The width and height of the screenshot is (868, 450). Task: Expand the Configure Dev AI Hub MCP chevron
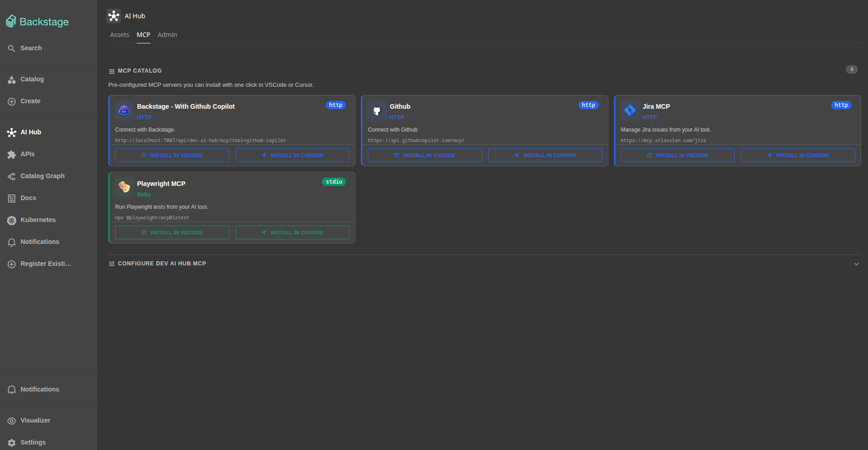tap(857, 264)
